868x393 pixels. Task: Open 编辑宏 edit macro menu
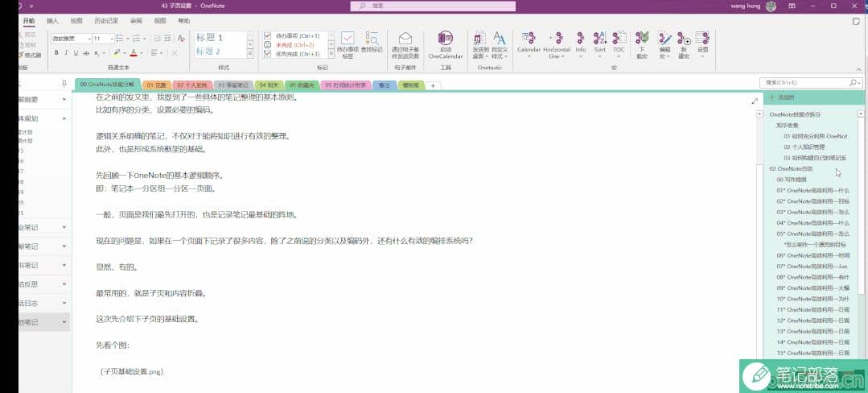tap(664, 45)
